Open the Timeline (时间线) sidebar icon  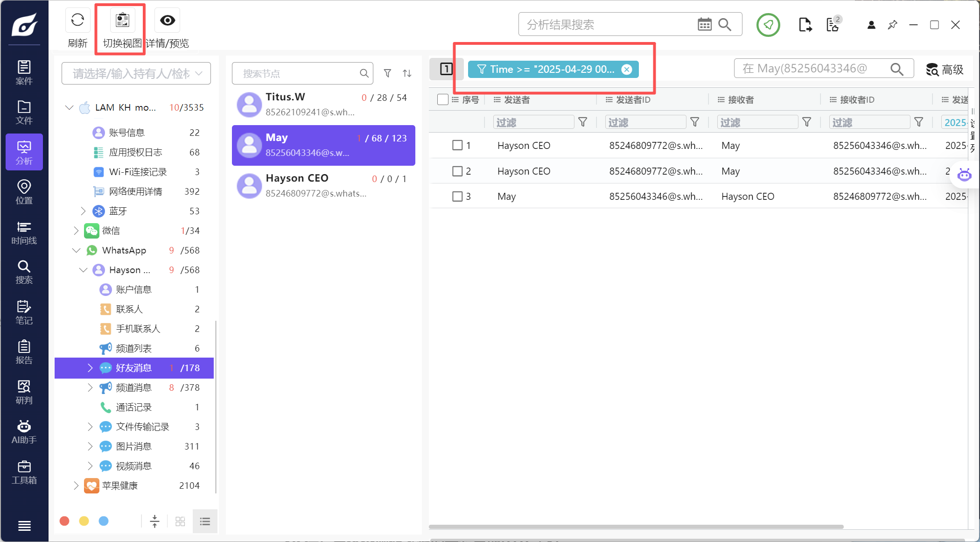[24, 232]
